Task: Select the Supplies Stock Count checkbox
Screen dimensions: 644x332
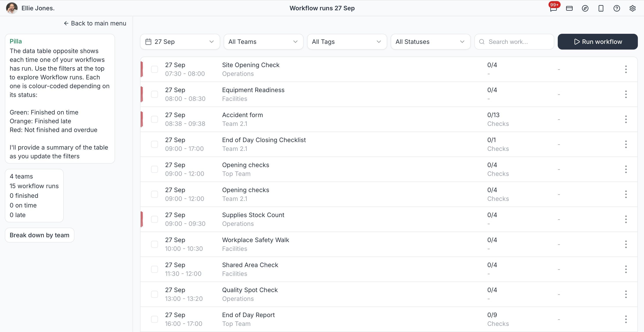Action: [155, 219]
